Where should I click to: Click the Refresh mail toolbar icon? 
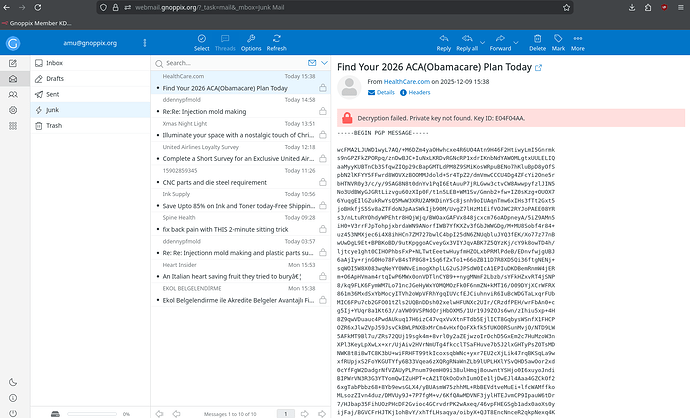point(279,43)
